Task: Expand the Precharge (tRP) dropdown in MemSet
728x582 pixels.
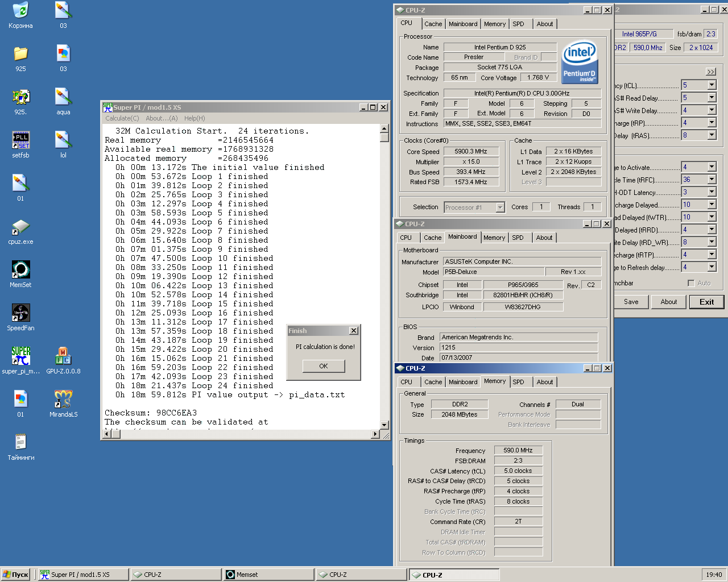Action: coord(712,123)
